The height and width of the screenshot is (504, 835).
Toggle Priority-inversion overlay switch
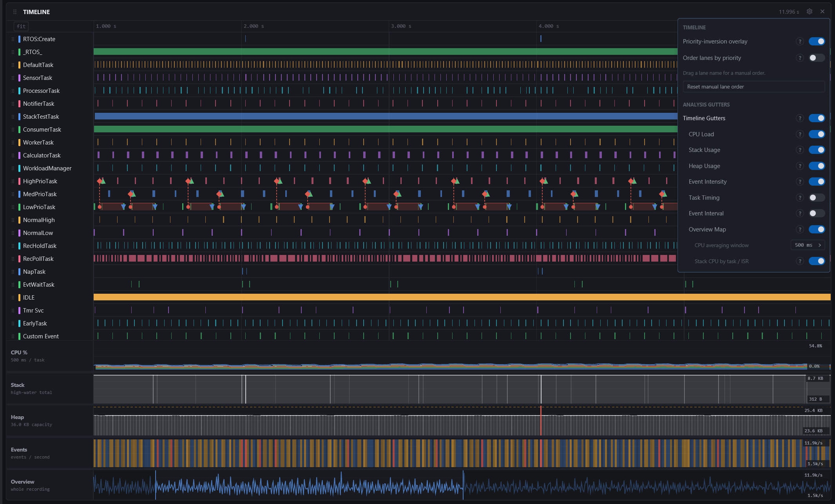(x=817, y=42)
